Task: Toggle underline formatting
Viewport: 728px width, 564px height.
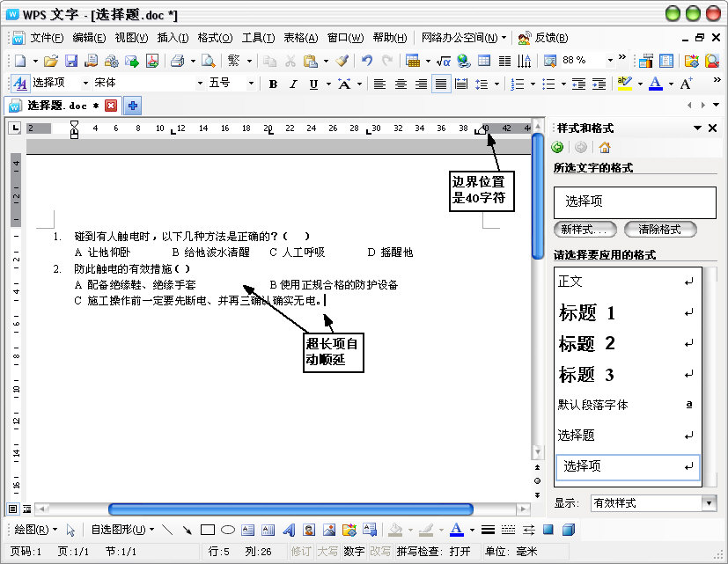Action: 313,84
